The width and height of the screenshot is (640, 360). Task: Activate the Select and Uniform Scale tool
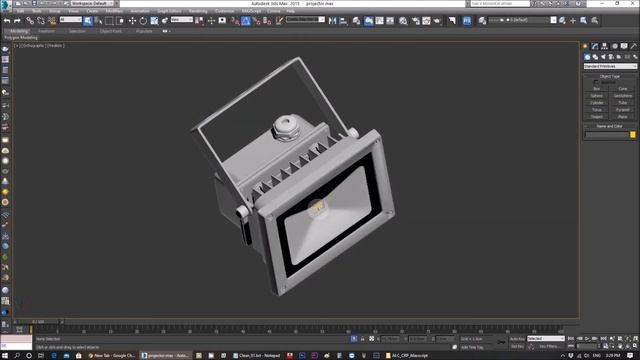tap(154, 20)
